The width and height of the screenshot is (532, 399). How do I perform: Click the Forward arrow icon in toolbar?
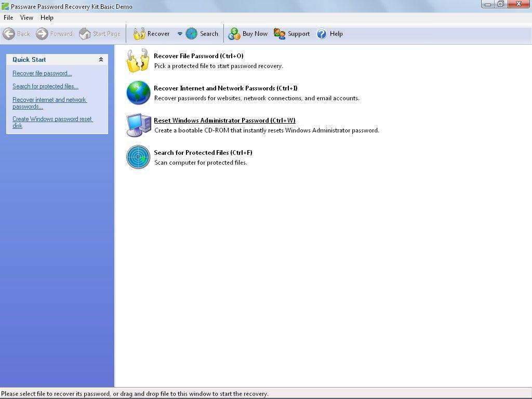42,34
